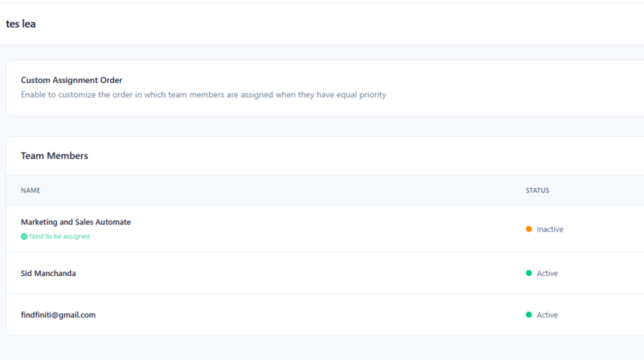This screenshot has height=362, width=644.
Task: Click the green Active dot for findfiniti@gmail.com
Action: click(x=529, y=314)
